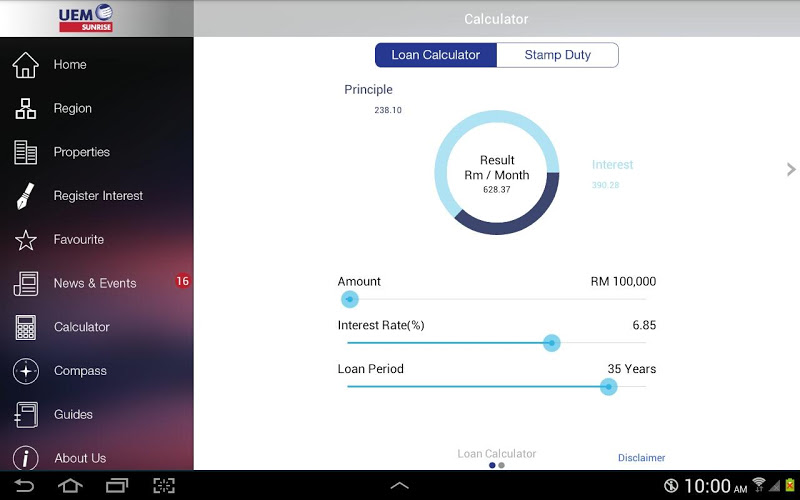
Task: Select the first page indicator dot
Action: tap(492, 465)
